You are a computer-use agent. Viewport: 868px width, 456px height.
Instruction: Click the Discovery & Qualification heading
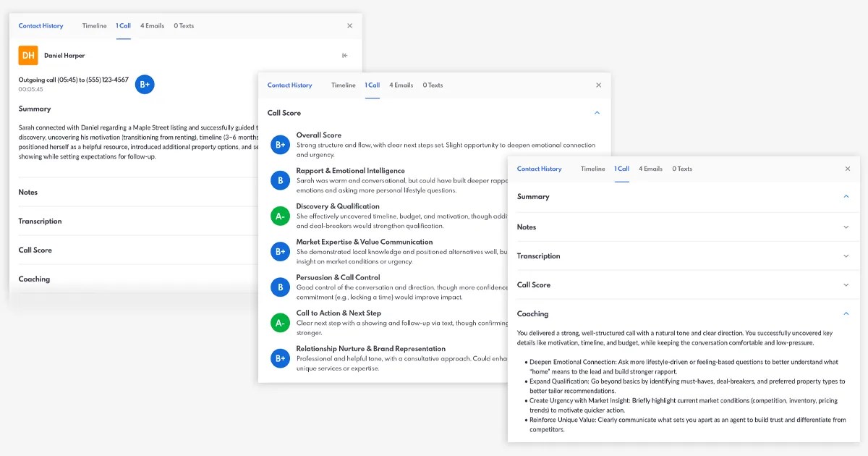[x=338, y=206]
